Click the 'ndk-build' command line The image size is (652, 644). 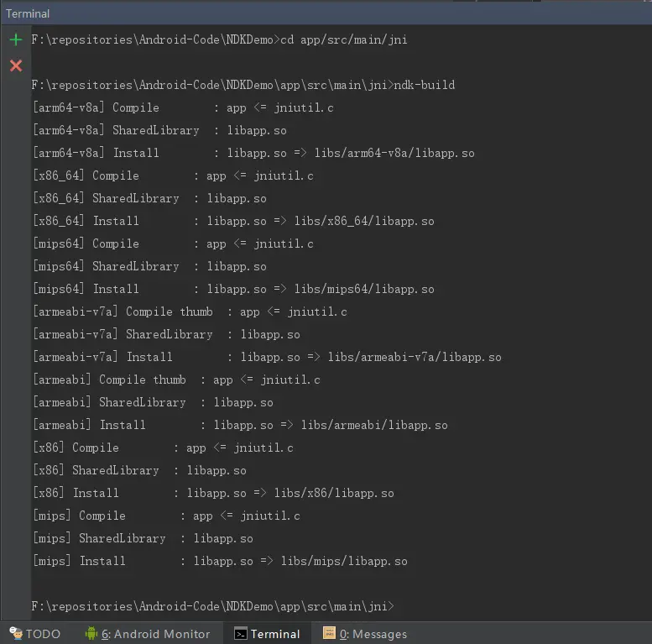(x=243, y=86)
